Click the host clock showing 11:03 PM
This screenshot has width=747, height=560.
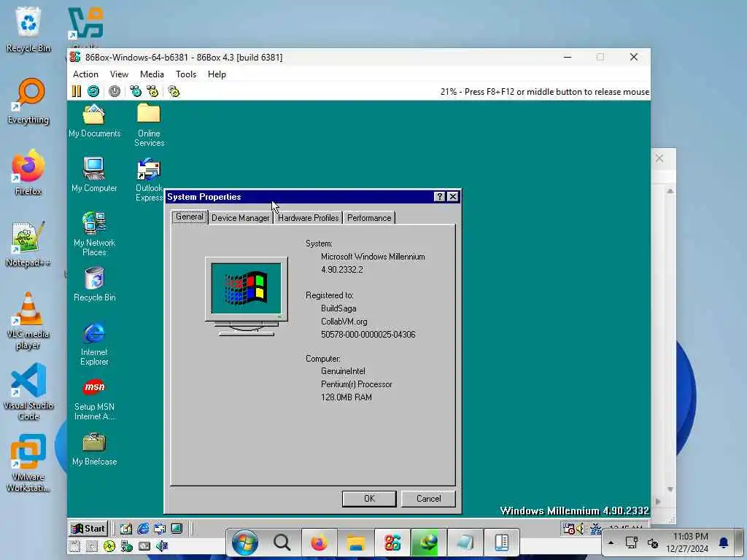point(687,542)
